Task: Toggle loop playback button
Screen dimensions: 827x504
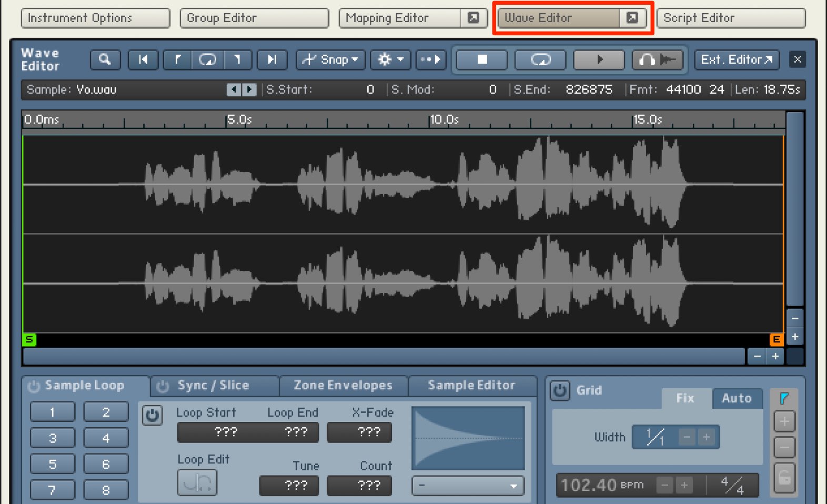Action: tap(540, 59)
